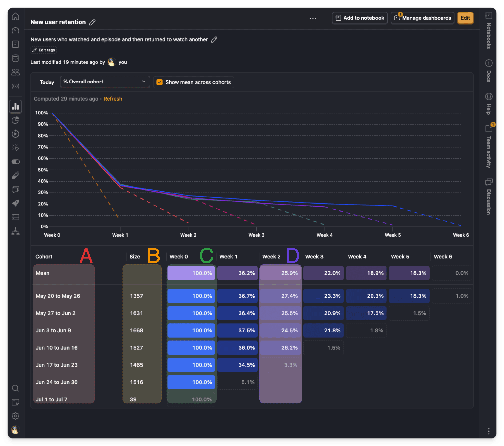
Task: Open the Session replay play icon
Action: (16, 134)
